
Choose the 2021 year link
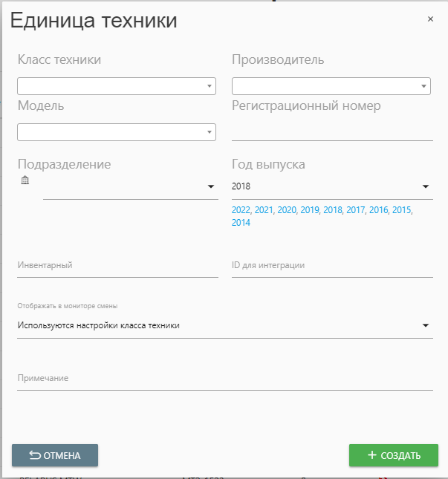[x=264, y=211]
